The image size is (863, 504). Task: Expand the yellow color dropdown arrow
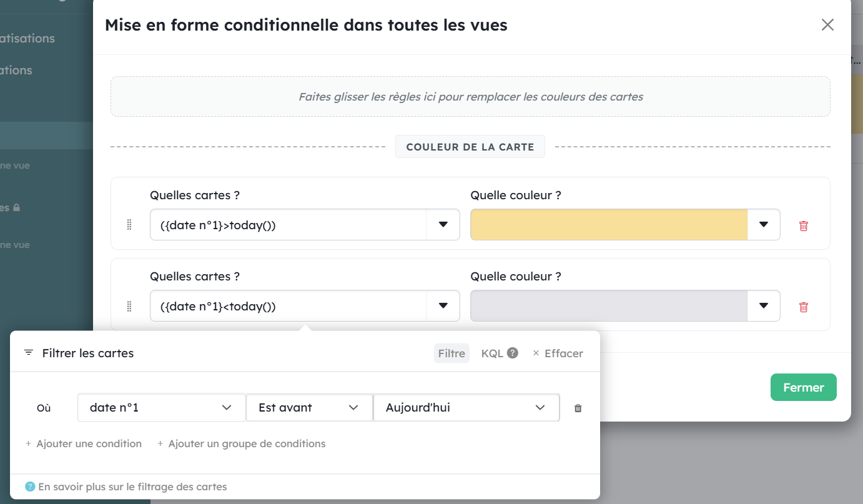(764, 225)
